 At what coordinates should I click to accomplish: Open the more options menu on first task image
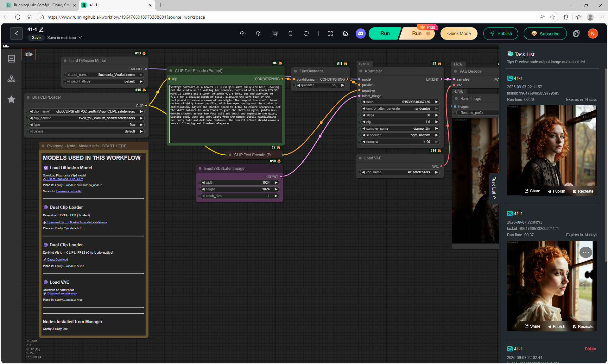(x=586, y=117)
